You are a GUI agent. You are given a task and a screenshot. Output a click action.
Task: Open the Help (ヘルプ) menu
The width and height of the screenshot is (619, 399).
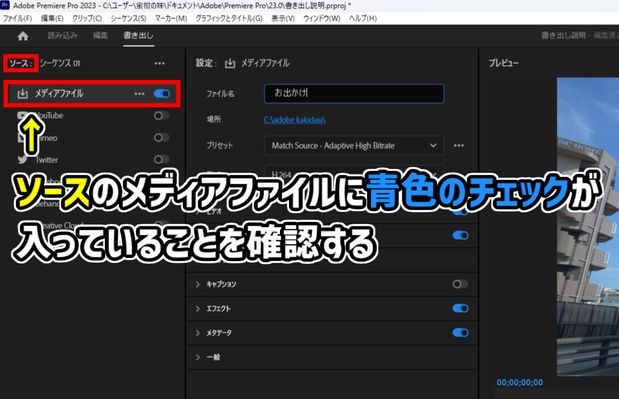click(x=363, y=19)
